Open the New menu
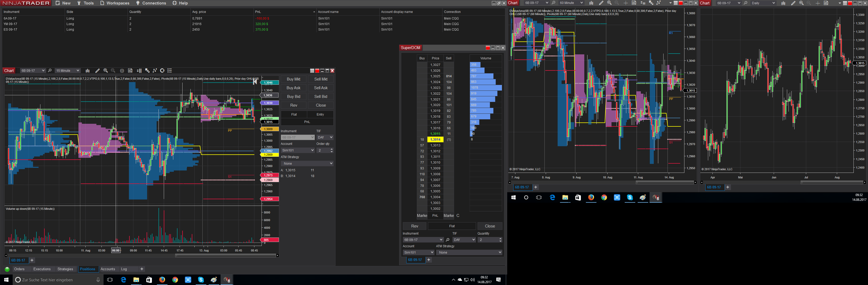The height and width of the screenshot is (285, 868). (x=63, y=3)
